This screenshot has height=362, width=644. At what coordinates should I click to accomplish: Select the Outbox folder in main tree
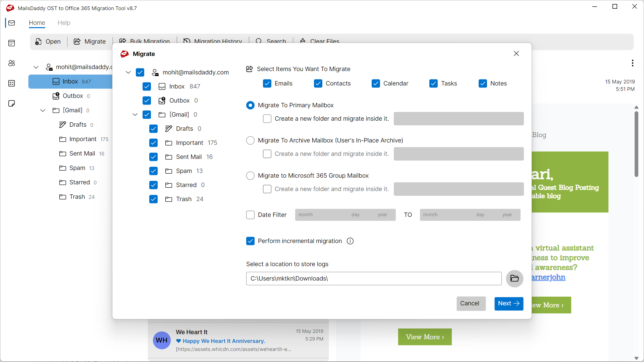click(70, 96)
